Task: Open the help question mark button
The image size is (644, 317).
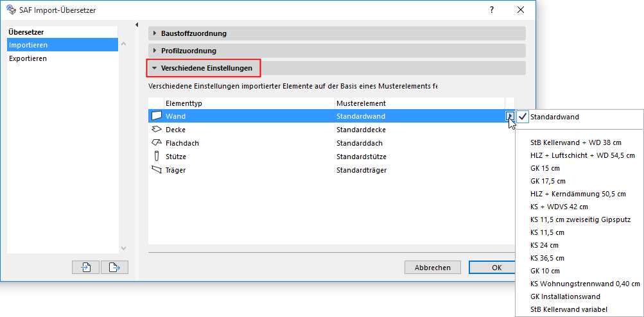Action: [492, 10]
